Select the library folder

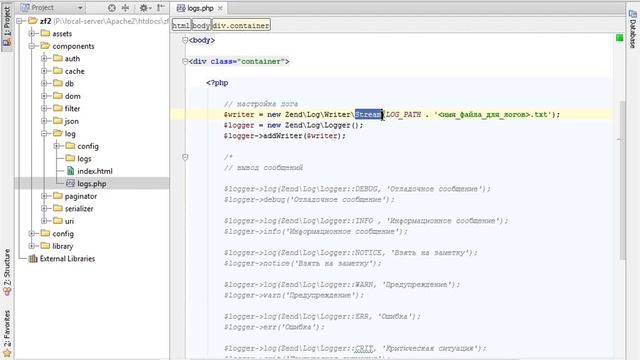tap(62, 246)
